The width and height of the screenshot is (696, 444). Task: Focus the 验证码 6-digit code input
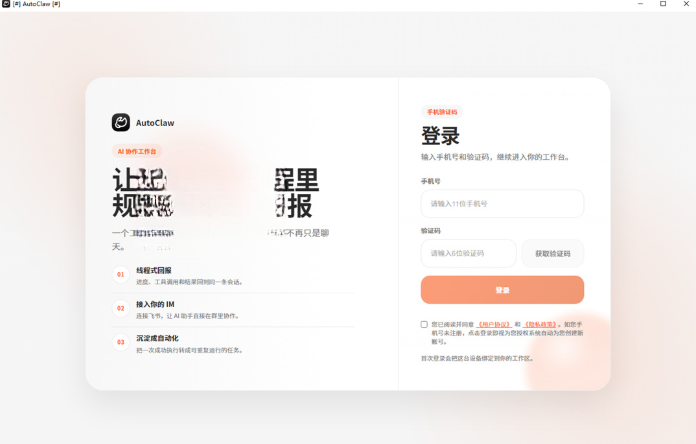coord(468,254)
